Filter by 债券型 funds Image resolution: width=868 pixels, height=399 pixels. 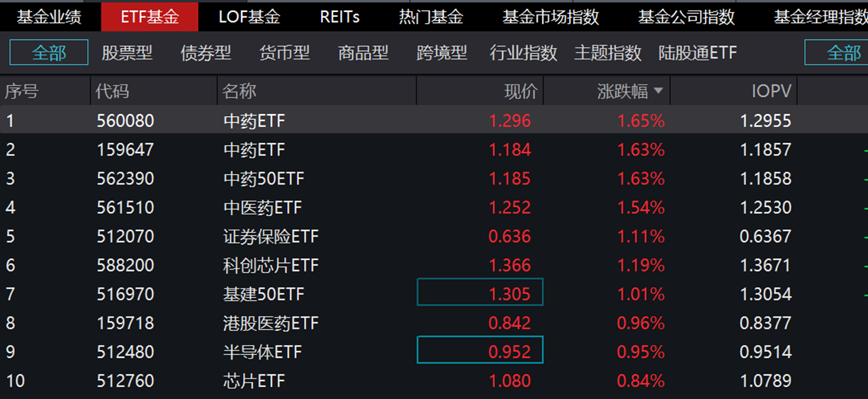pos(205,52)
